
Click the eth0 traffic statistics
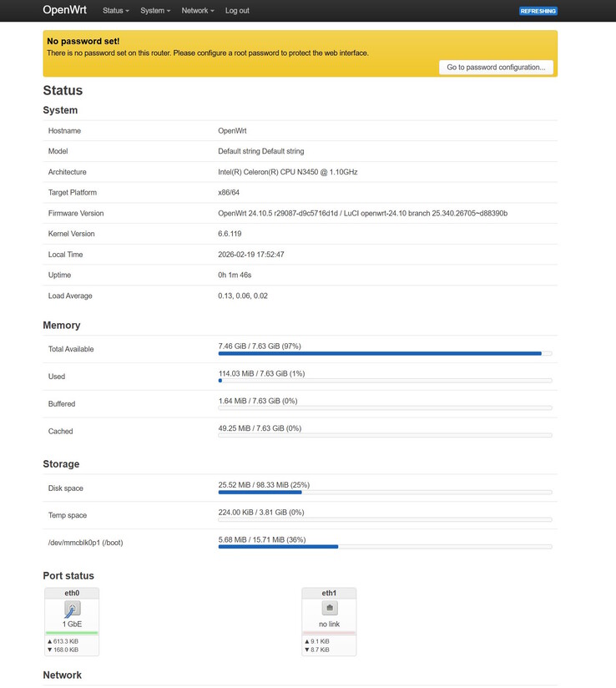pos(65,645)
